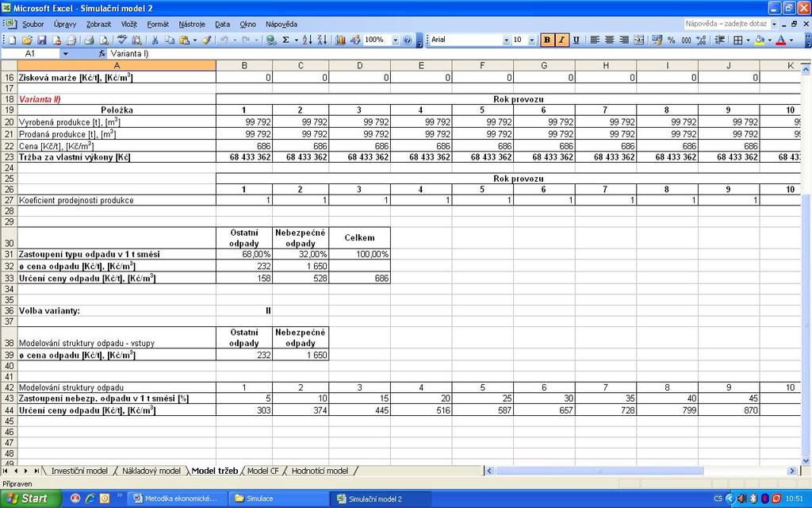
Task: Switch to the Investiční model sheet
Action: [79, 471]
